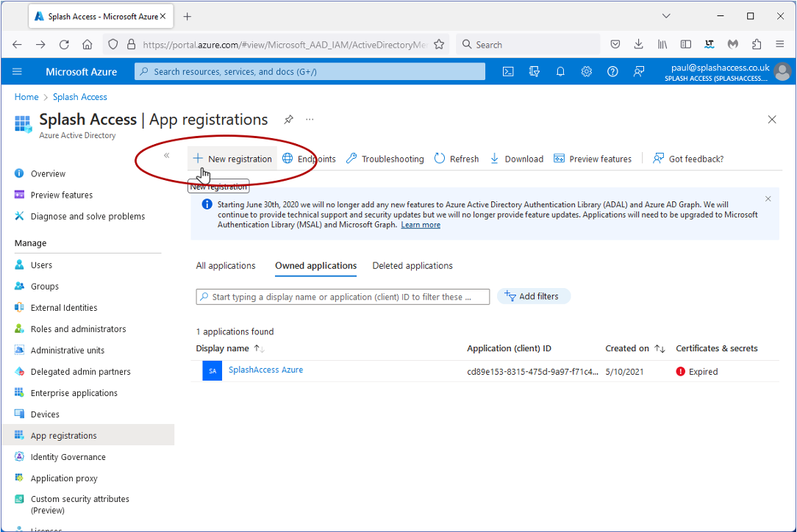Pin the App registrations blade
Viewport: 797px width, 532px height.
289,120
